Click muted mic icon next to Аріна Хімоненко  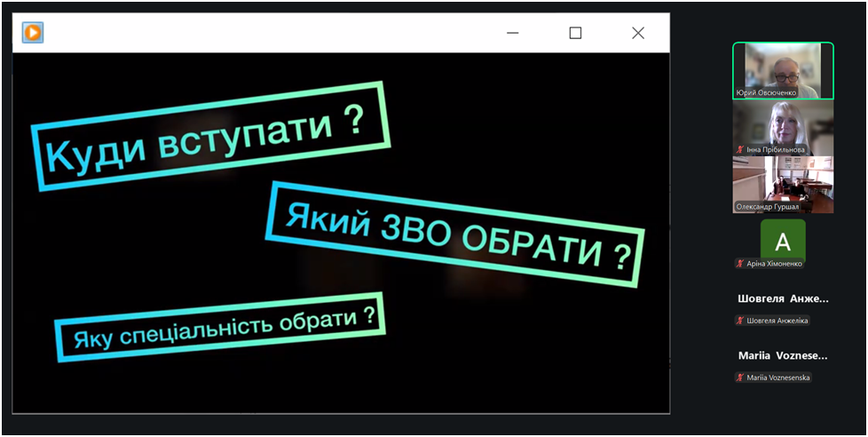[739, 264]
